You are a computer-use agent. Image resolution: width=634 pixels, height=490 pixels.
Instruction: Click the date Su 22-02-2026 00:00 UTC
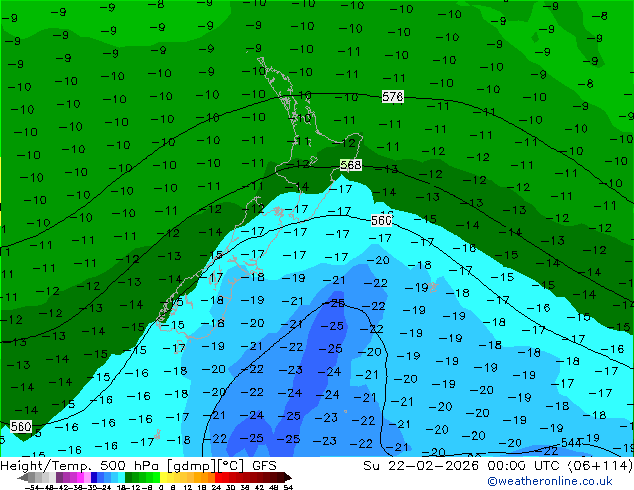[x=463, y=466]
